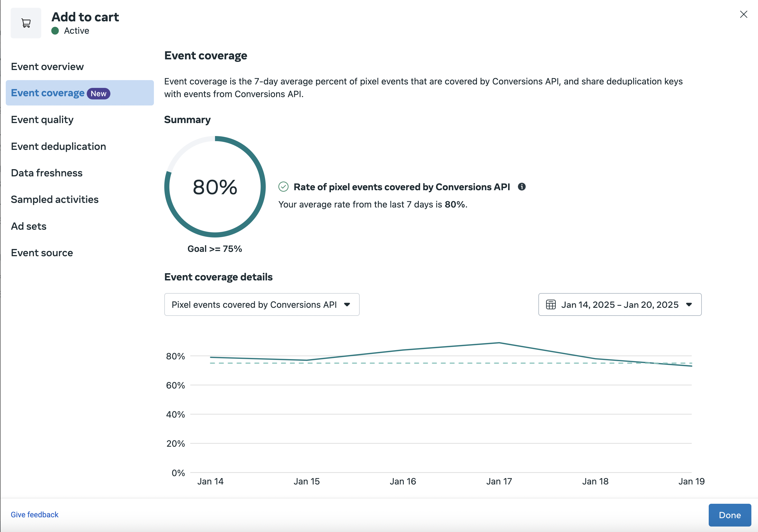The width and height of the screenshot is (758, 532).
Task: Click the Jan 17 peak on coverage line
Action: click(499, 343)
